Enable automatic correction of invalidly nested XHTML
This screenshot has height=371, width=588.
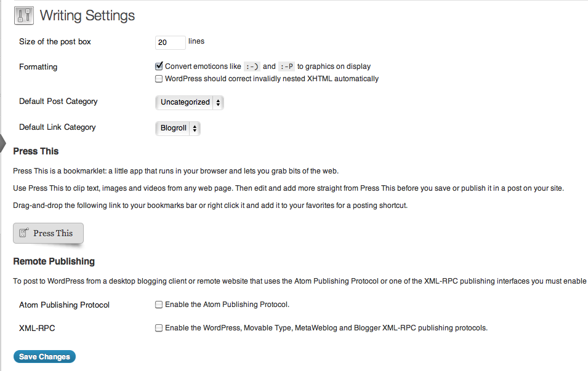tap(159, 79)
